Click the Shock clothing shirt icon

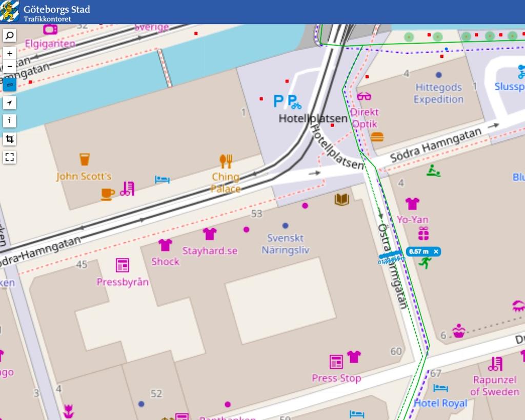[166, 245]
